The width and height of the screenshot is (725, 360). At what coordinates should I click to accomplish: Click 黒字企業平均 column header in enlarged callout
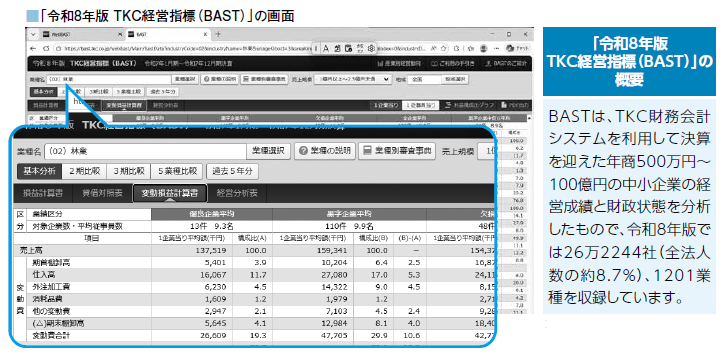click(x=350, y=214)
